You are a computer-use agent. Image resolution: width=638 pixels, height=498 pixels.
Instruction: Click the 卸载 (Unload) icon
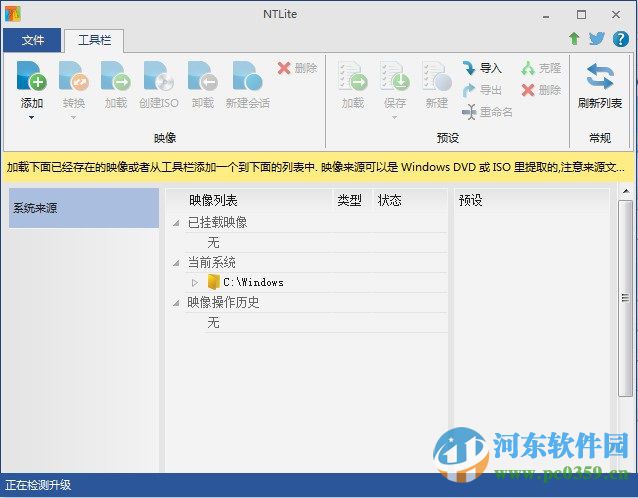(203, 76)
